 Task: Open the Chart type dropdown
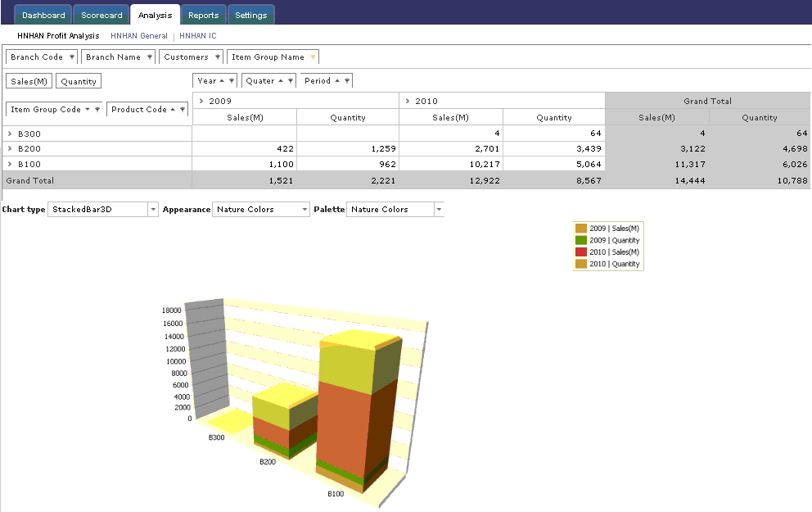(152, 210)
